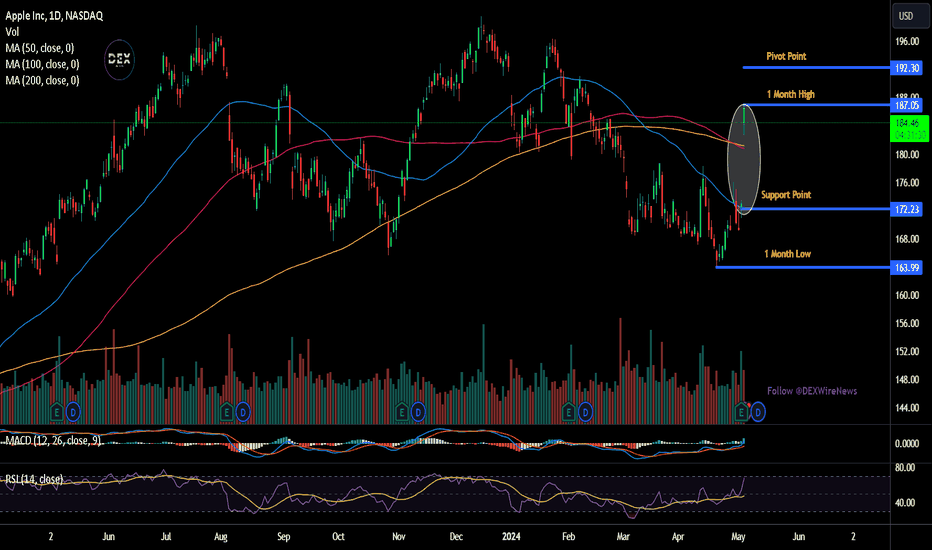Select the MA (50, close, 0) legend
Viewport: 932px width, 550px height.
pos(40,48)
